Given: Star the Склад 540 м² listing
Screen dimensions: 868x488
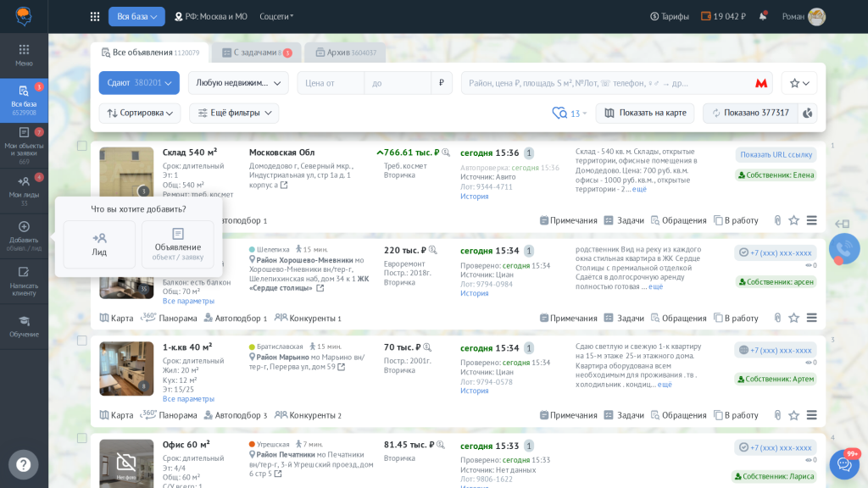Looking at the screenshot, I should (793, 220).
